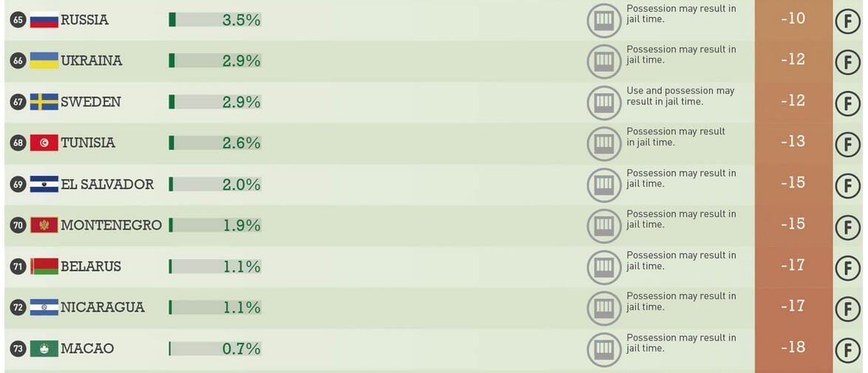Click the Belarus flag icon
The image size is (868, 373).
[x=44, y=266]
